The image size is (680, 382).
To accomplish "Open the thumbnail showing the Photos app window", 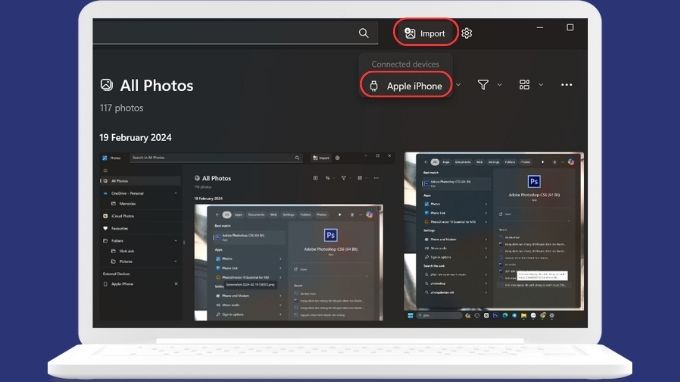I will pos(246,237).
